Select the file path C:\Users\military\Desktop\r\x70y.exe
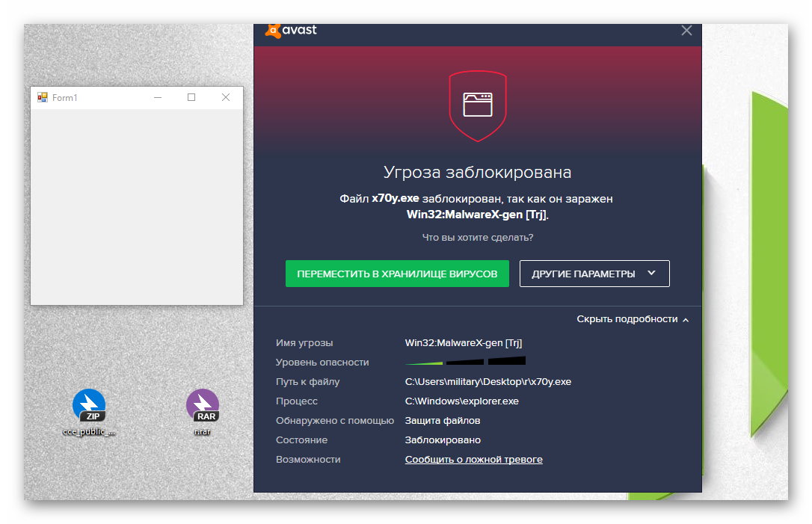Viewport: 812px width, 524px height. (x=487, y=382)
